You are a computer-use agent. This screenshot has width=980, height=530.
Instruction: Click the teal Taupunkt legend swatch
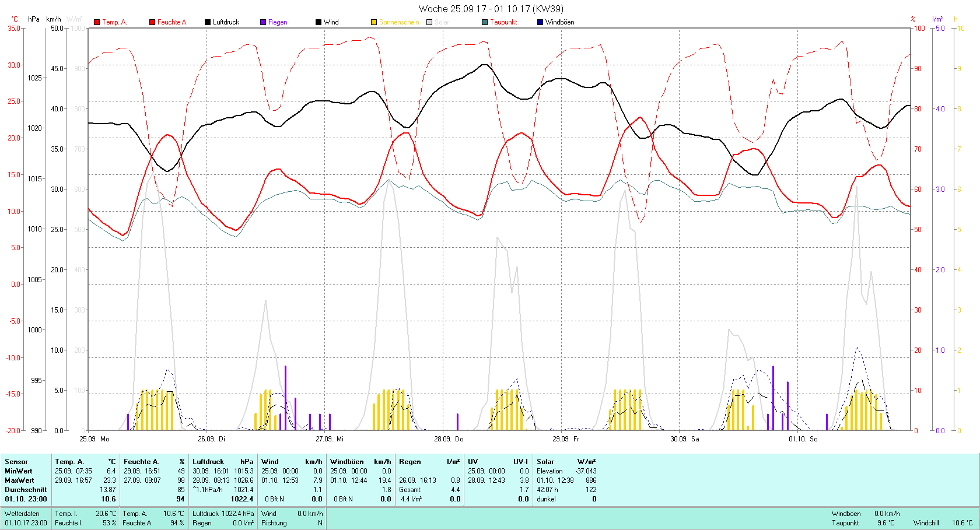click(485, 22)
